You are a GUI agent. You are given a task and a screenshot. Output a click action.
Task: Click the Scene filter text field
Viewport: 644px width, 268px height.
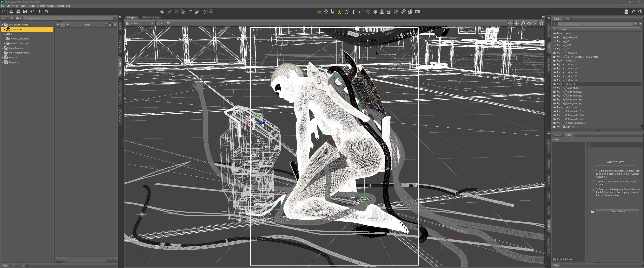[595, 24]
